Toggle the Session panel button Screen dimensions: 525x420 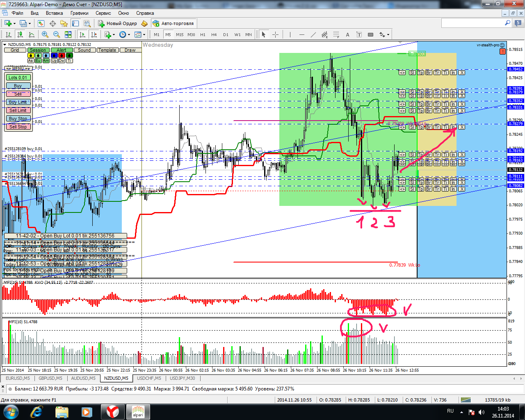[x=38, y=50]
